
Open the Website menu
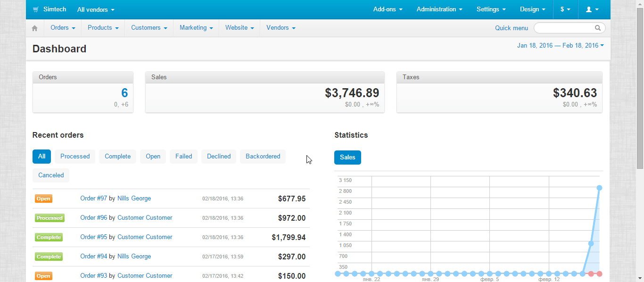pos(239,28)
